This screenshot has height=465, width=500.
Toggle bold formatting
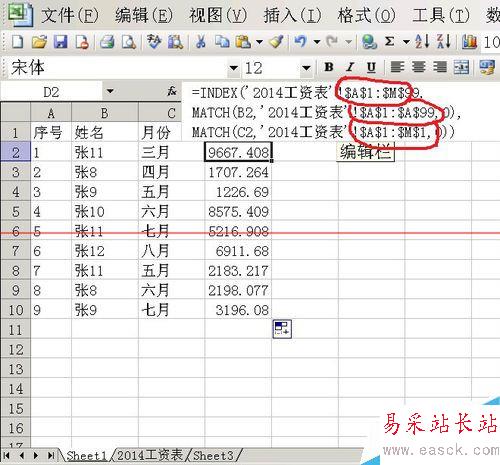coord(329,67)
